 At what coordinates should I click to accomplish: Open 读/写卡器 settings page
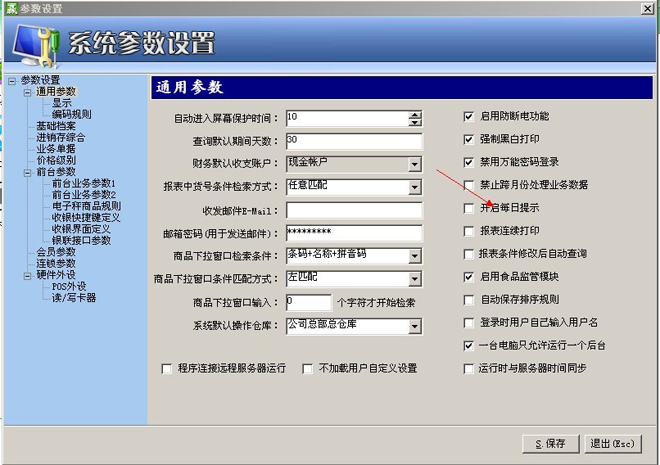point(74,298)
